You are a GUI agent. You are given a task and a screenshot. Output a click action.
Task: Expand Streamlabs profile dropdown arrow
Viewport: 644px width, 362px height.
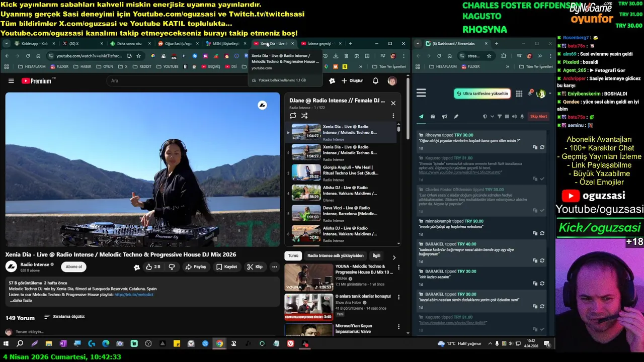click(549, 94)
